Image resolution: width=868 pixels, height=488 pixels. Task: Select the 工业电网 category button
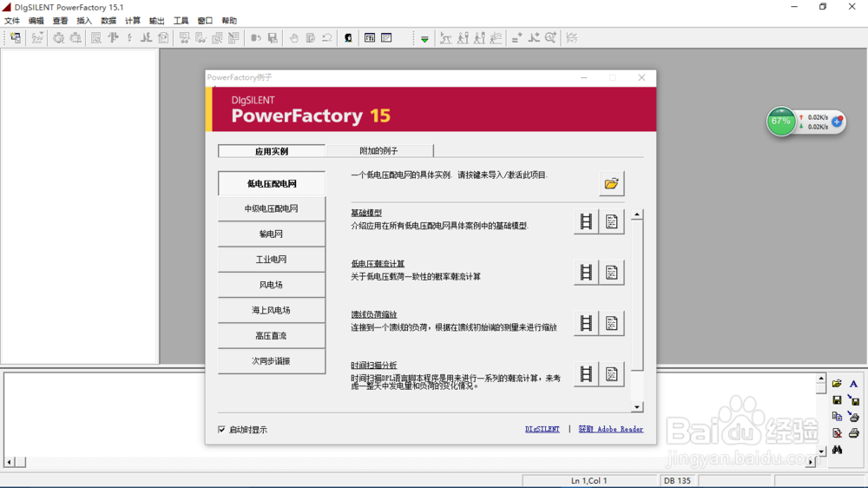[272, 260]
